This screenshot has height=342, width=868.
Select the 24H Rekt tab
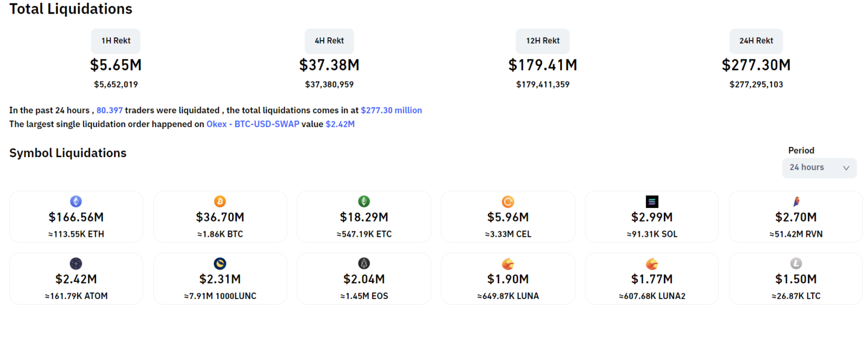click(x=756, y=41)
